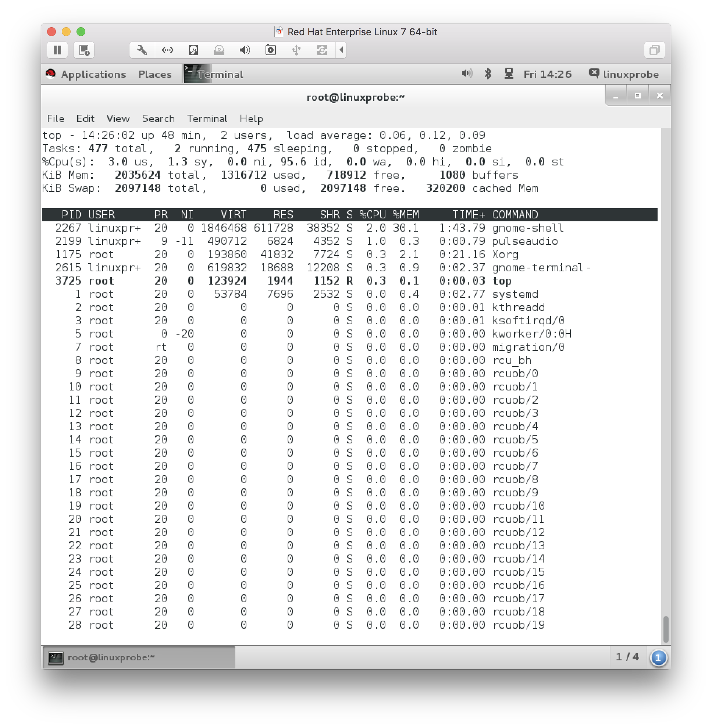Click the VM sound device icon

245,50
